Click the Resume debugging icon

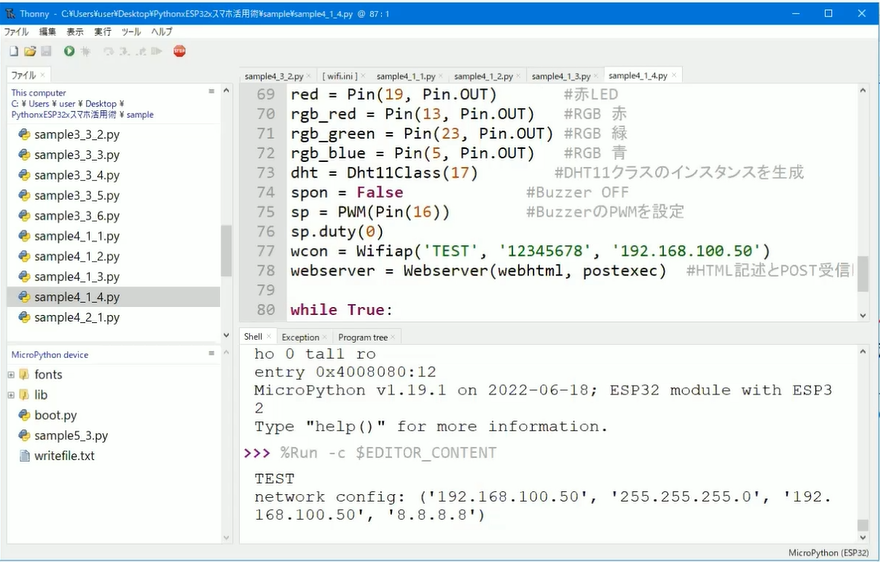click(157, 51)
